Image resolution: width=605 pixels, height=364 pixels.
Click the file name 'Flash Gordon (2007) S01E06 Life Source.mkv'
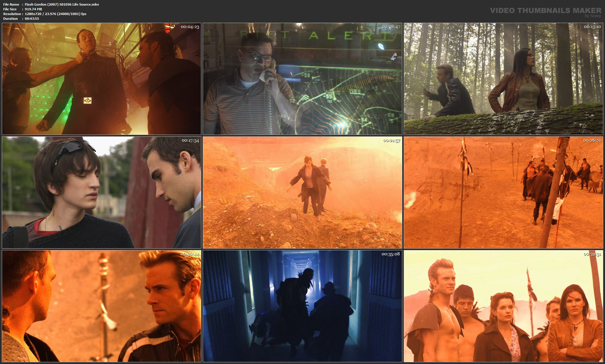click(62, 4)
